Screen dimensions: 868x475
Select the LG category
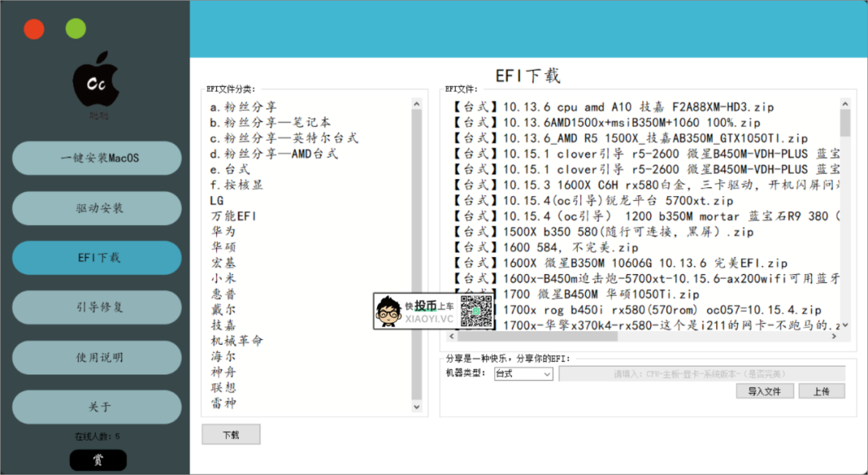[x=217, y=200]
